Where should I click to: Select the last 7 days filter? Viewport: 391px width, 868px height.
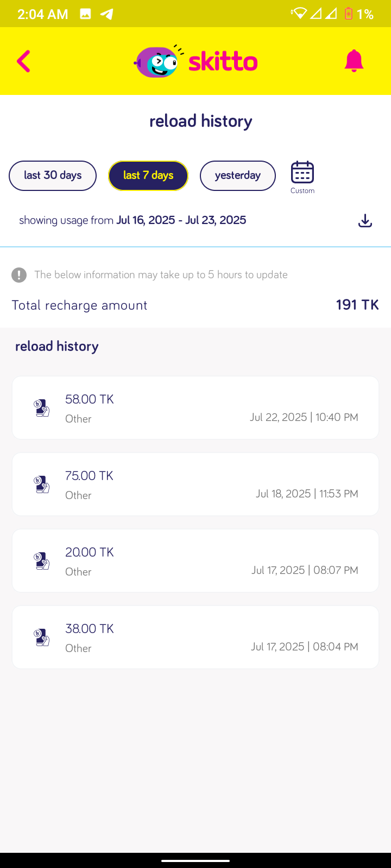148,176
